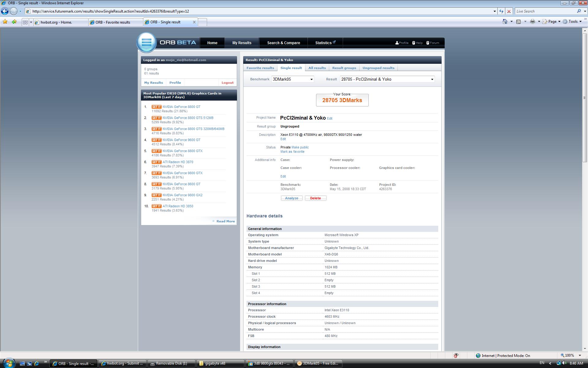The width and height of the screenshot is (588, 368).
Task: Go forward using the browser Forward arrow
Action: pyautogui.click(x=13, y=11)
